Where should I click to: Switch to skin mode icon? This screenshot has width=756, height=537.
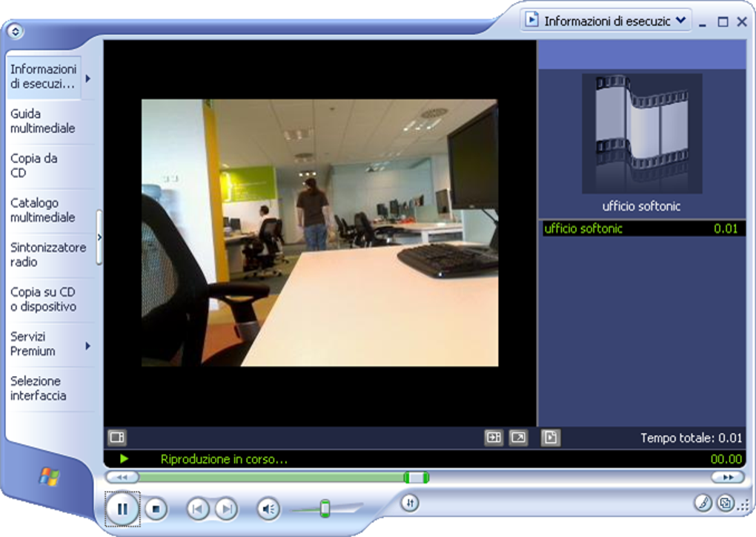click(726, 503)
